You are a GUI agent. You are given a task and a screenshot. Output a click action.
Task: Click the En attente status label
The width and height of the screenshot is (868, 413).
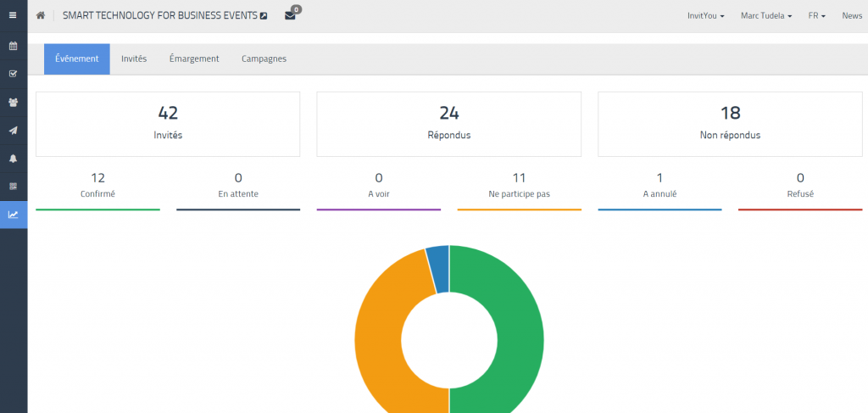click(238, 194)
